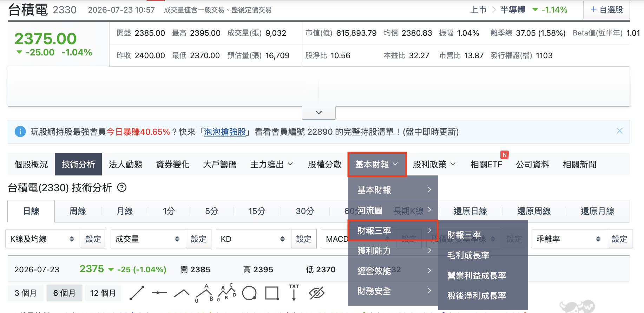Click 設定 next to K線及均線
This screenshot has width=644, height=313.
coord(93,239)
